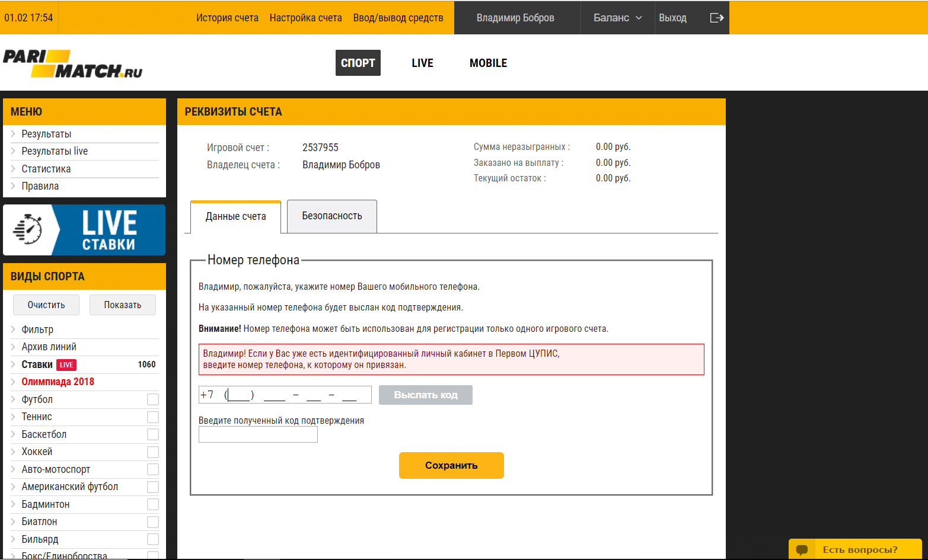Open the LIVE section in main navigation
928x560 pixels.
click(422, 63)
